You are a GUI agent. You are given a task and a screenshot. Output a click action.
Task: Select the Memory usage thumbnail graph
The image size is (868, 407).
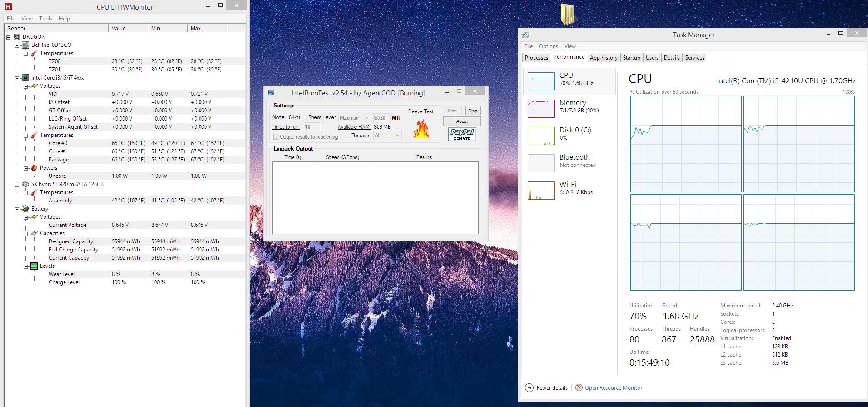pyautogui.click(x=541, y=109)
